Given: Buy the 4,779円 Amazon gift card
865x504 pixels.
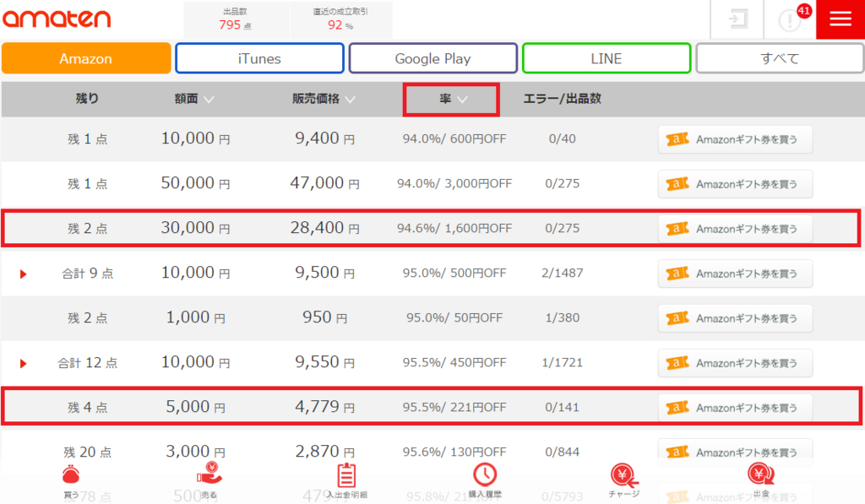Looking at the screenshot, I should [x=735, y=408].
